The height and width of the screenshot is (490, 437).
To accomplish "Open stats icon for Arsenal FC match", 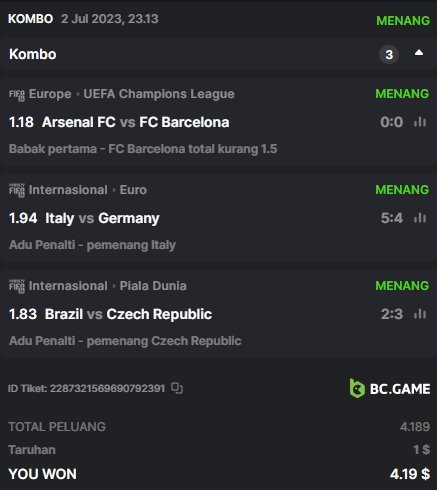I will coord(420,122).
